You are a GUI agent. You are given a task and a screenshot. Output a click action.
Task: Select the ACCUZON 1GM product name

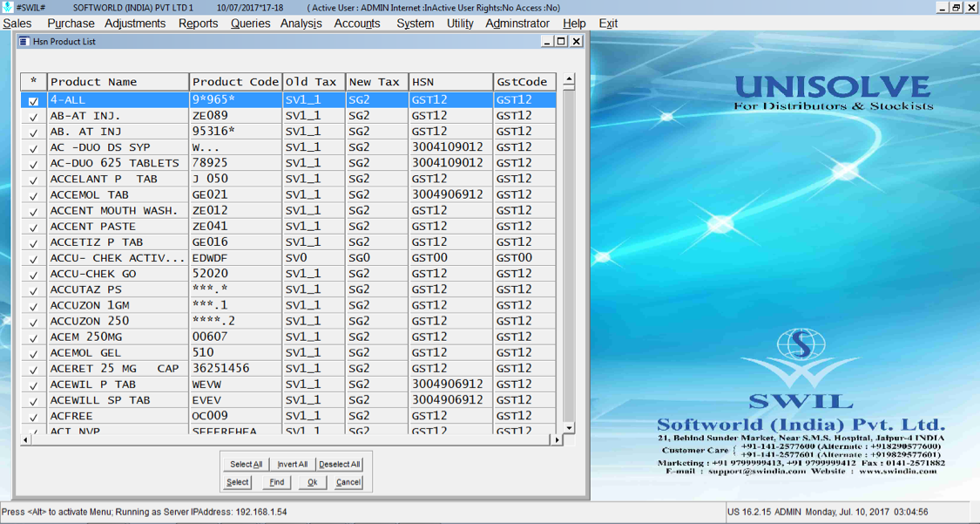pos(90,305)
